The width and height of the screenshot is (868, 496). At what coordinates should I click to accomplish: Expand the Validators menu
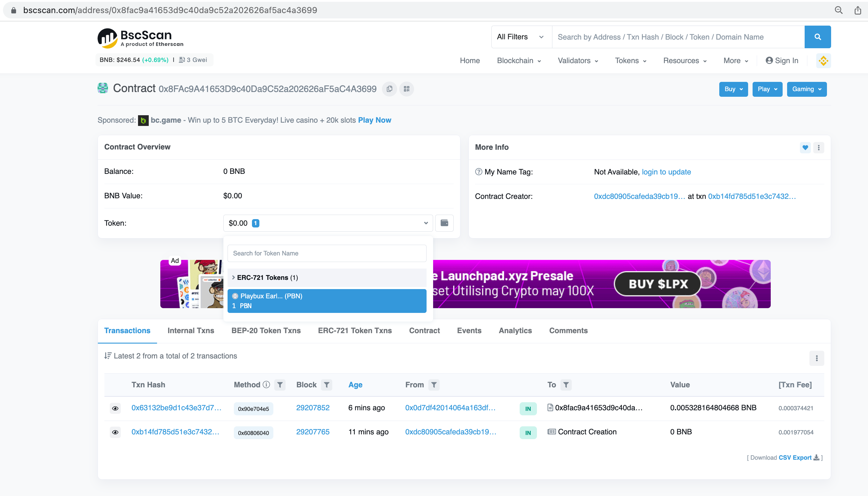click(578, 61)
